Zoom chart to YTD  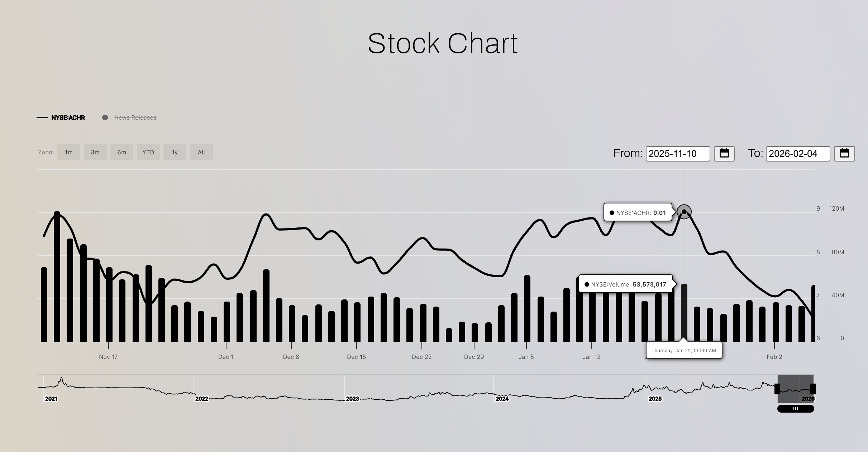coord(148,152)
